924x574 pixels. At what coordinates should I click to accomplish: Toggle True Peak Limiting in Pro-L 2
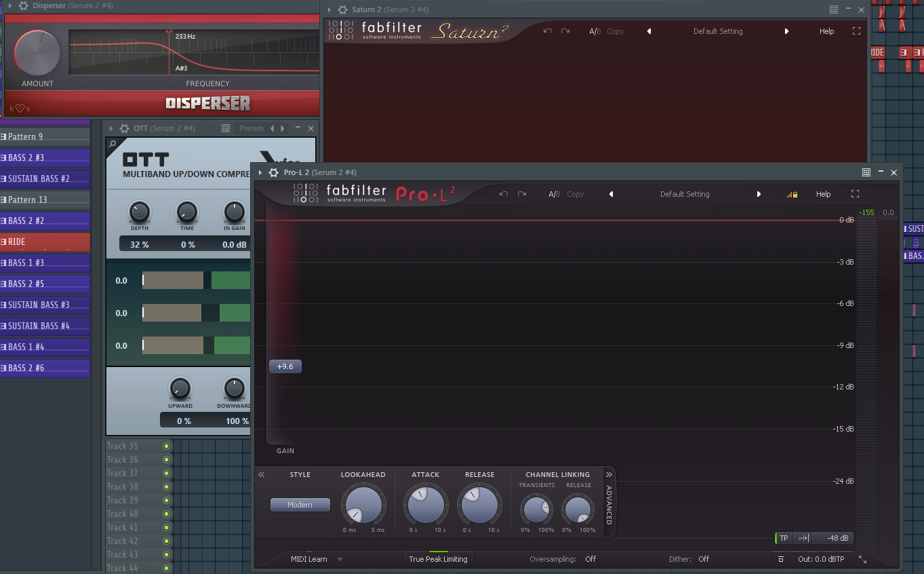[x=438, y=559]
